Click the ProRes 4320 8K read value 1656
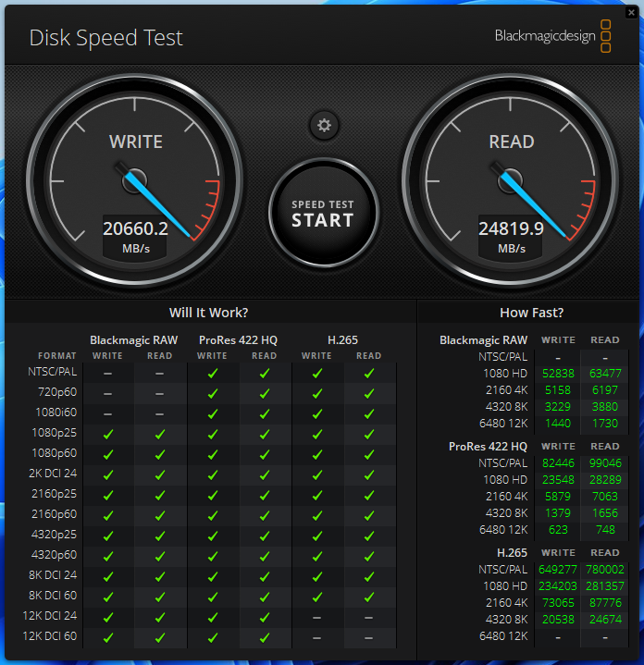Image resolution: width=644 pixels, height=665 pixels. click(605, 513)
